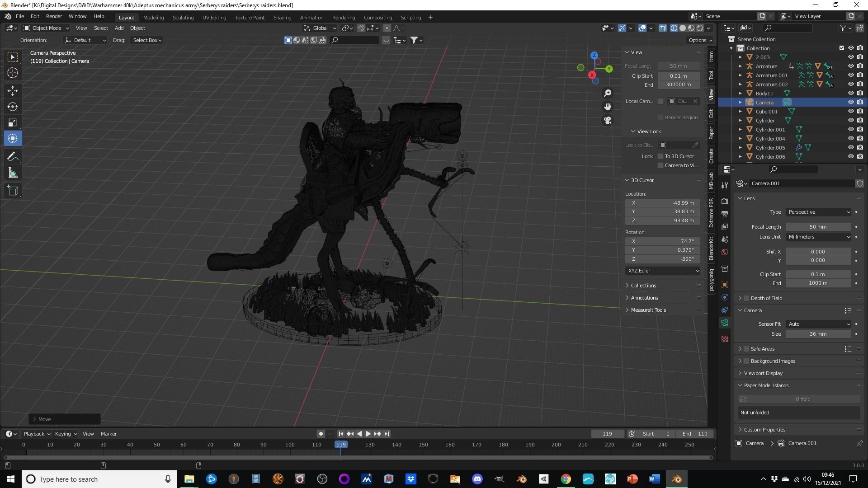Switch to the Sculpting workspace tab
Image resolution: width=868 pixels, height=488 pixels.
pyautogui.click(x=183, y=18)
